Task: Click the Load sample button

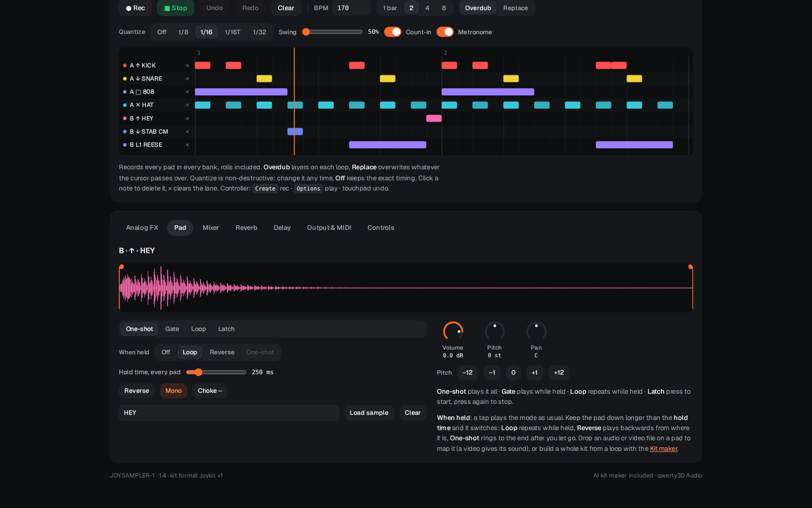Action: (369, 413)
